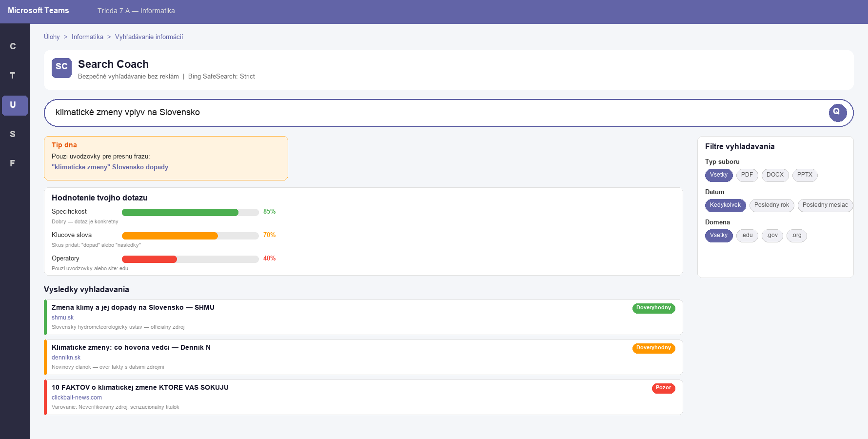
Task: Open result 10 FAKTOV o klimatickej zmene
Action: (140, 387)
